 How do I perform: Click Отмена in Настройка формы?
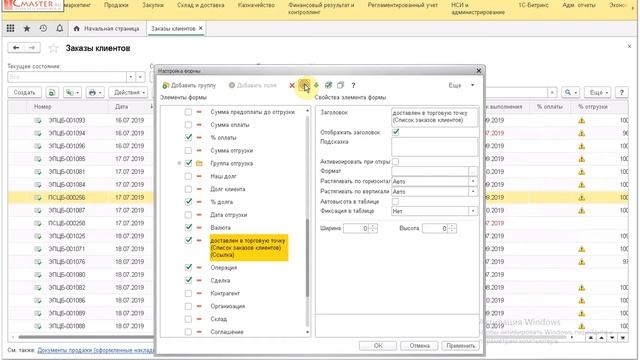[419, 346]
